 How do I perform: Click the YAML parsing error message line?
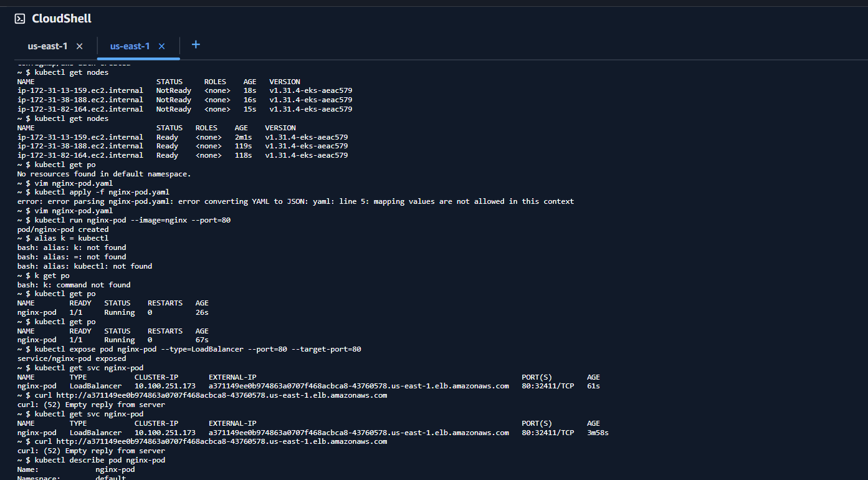(x=295, y=201)
